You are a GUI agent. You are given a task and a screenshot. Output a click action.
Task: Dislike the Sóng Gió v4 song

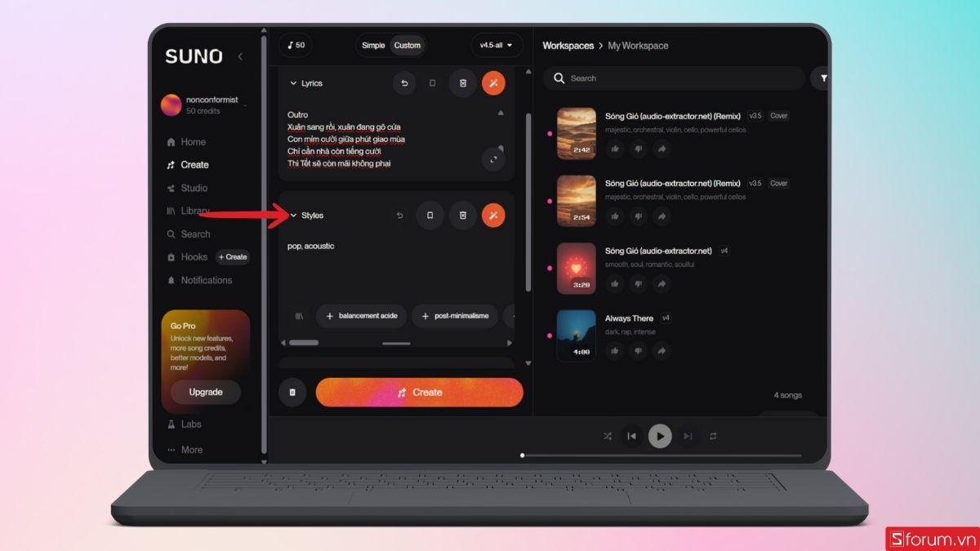click(639, 283)
